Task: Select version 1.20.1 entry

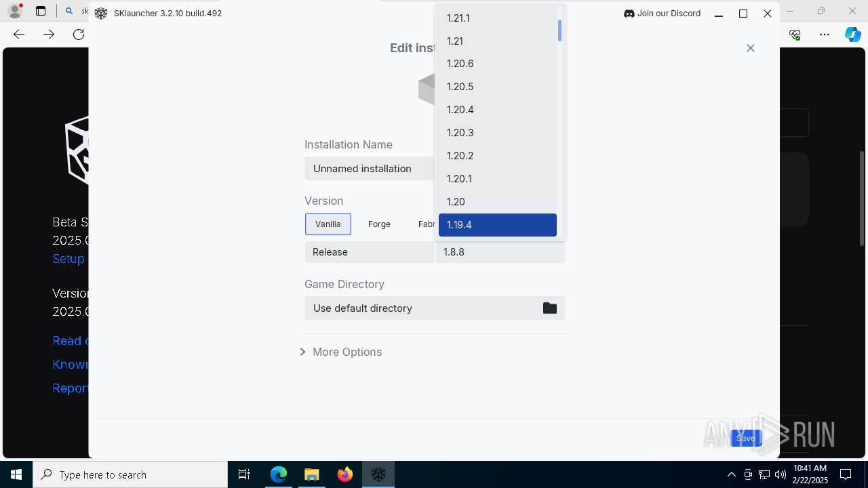Action: (x=497, y=179)
